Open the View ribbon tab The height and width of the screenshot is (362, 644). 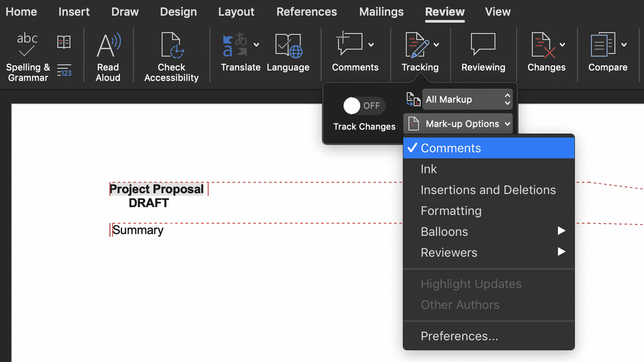pyautogui.click(x=498, y=12)
